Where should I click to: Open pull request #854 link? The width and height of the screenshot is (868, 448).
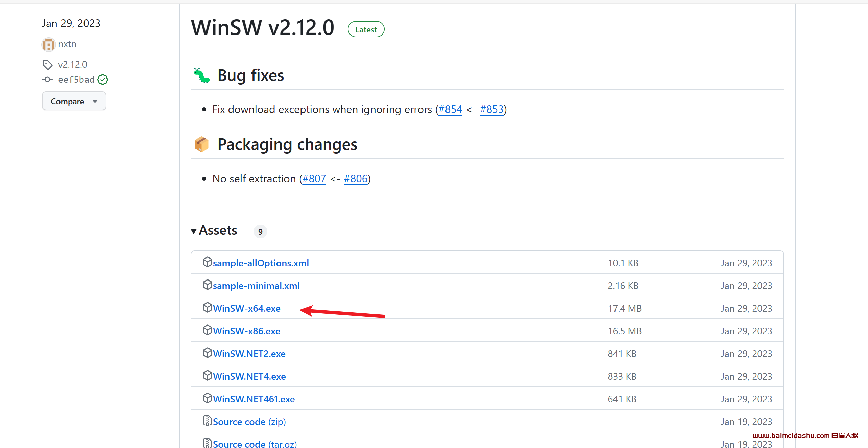450,109
